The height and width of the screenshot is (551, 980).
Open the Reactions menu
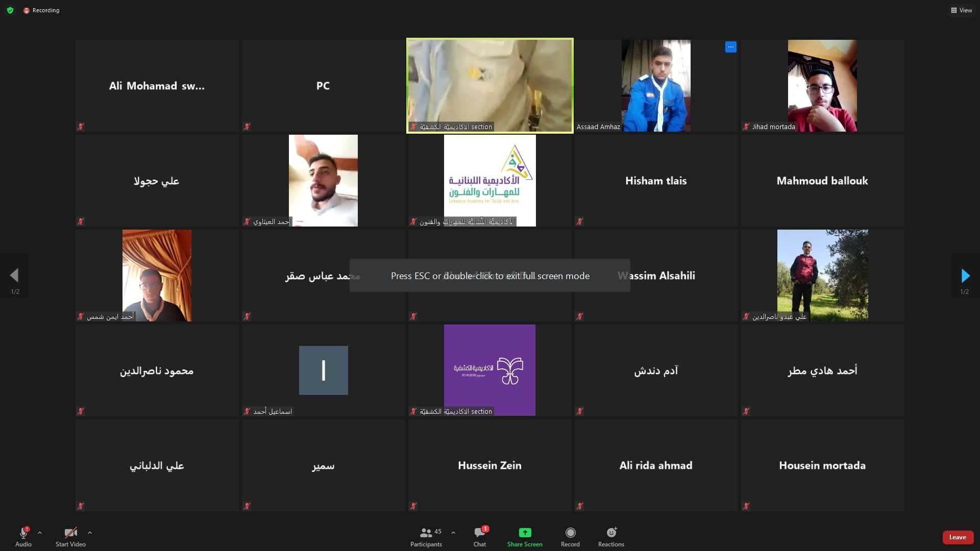[x=611, y=536]
